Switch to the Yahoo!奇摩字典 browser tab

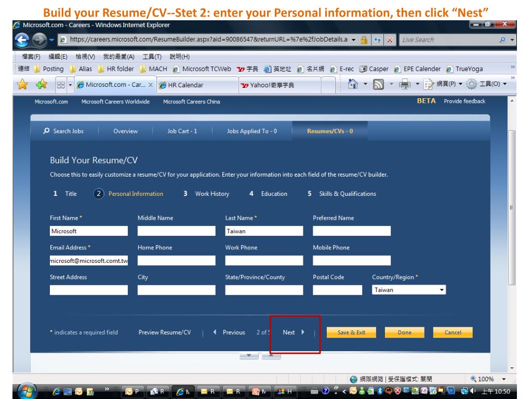[x=280, y=85]
